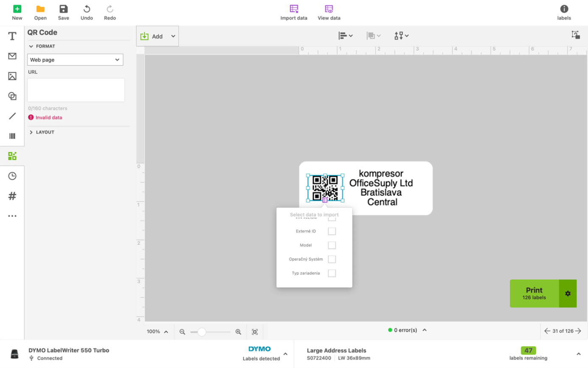This screenshot has height=368, width=588.
Task: Select the Text tool in sidebar
Action: pyautogui.click(x=12, y=37)
